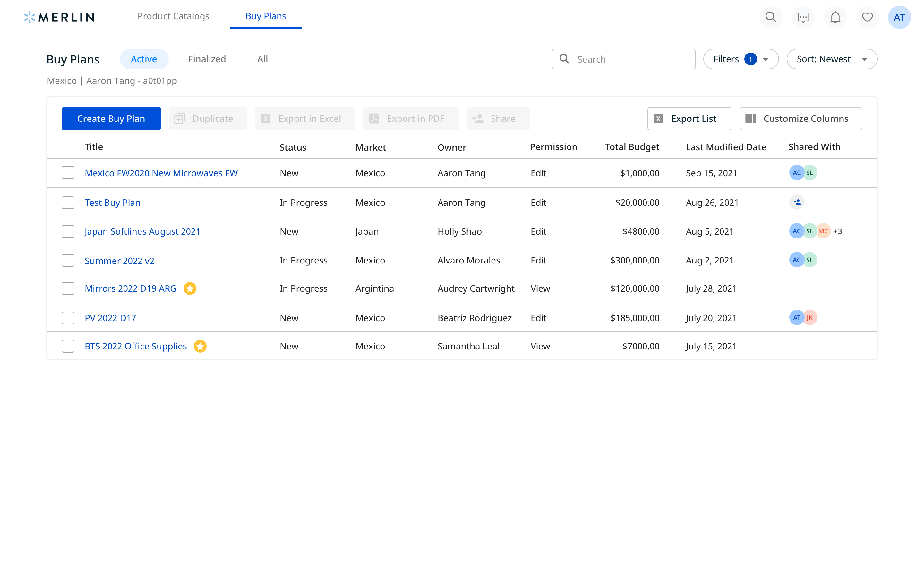Switch to the Finalized tab

tap(207, 59)
